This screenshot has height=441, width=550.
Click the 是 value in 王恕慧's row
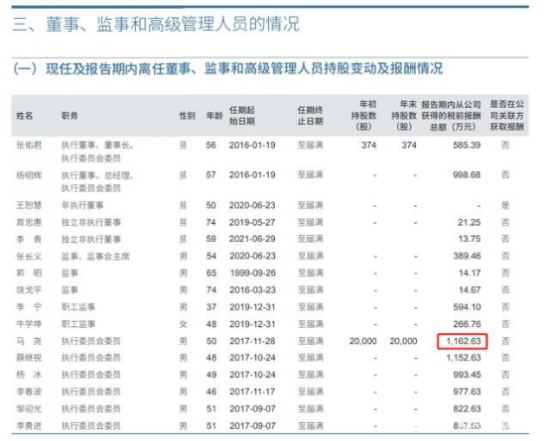point(505,205)
